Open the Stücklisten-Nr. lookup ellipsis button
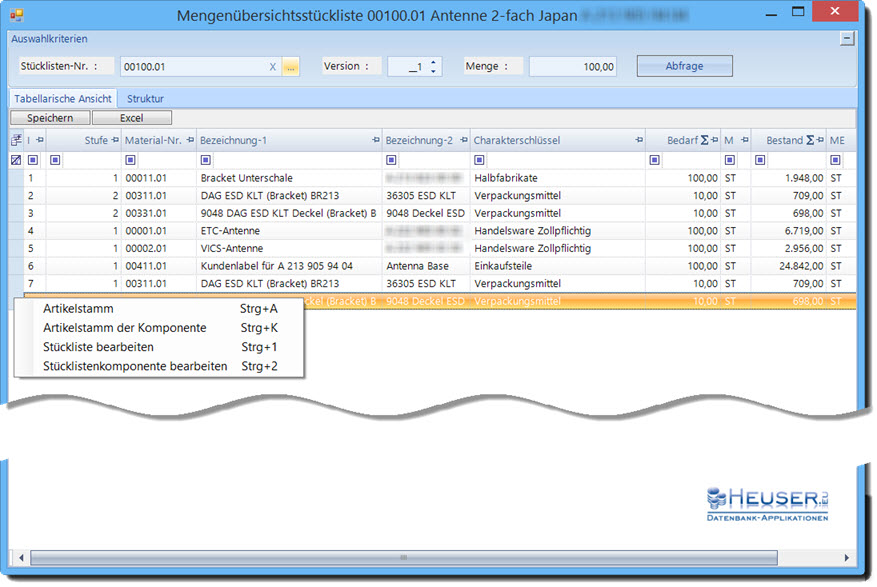This screenshot has width=877, height=587. click(290, 67)
